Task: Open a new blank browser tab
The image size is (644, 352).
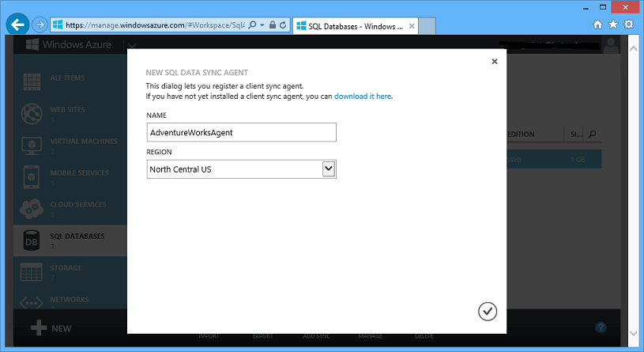Action: (427, 26)
